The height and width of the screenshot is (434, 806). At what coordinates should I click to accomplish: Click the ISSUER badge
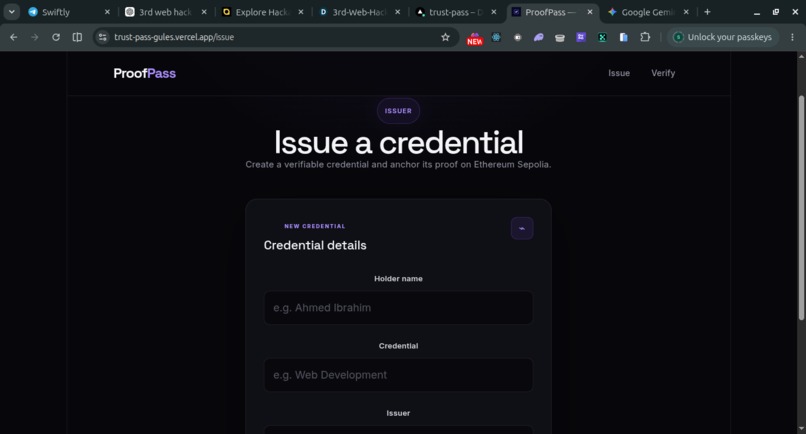398,111
